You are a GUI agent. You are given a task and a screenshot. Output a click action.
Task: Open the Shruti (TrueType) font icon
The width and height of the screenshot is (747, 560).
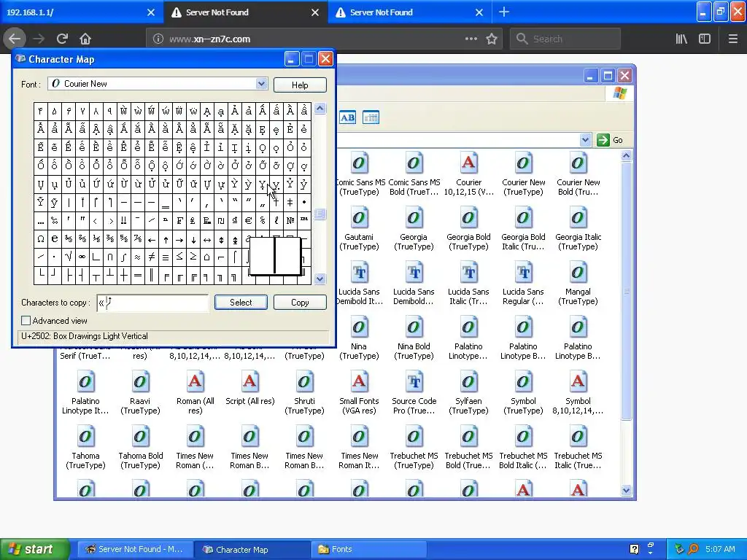(x=304, y=382)
